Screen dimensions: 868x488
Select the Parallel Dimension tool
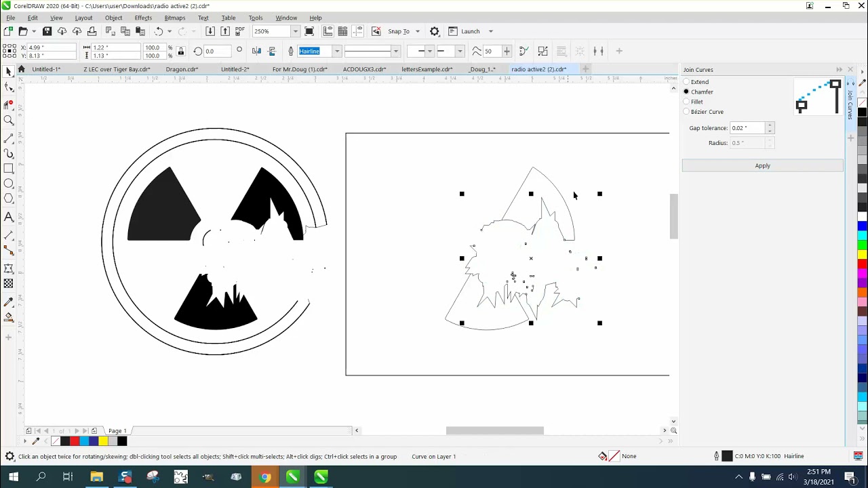[9, 235]
